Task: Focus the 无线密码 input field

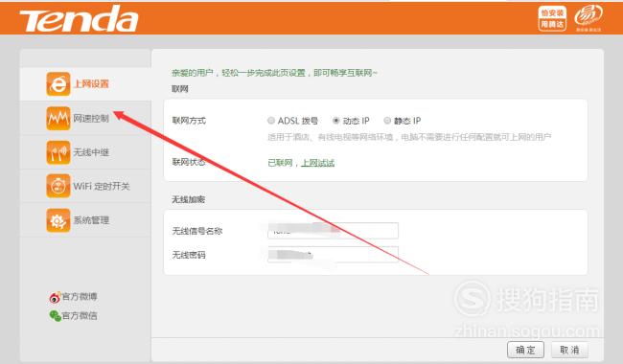Action: tap(333, 255)
